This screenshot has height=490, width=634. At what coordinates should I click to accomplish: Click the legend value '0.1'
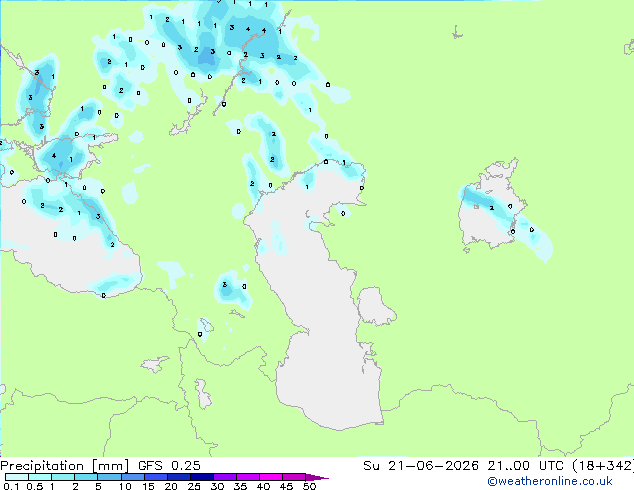11,486
